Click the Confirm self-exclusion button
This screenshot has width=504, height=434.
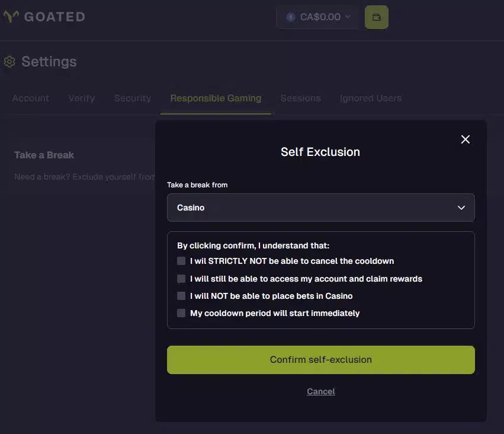tap(320, 359)
